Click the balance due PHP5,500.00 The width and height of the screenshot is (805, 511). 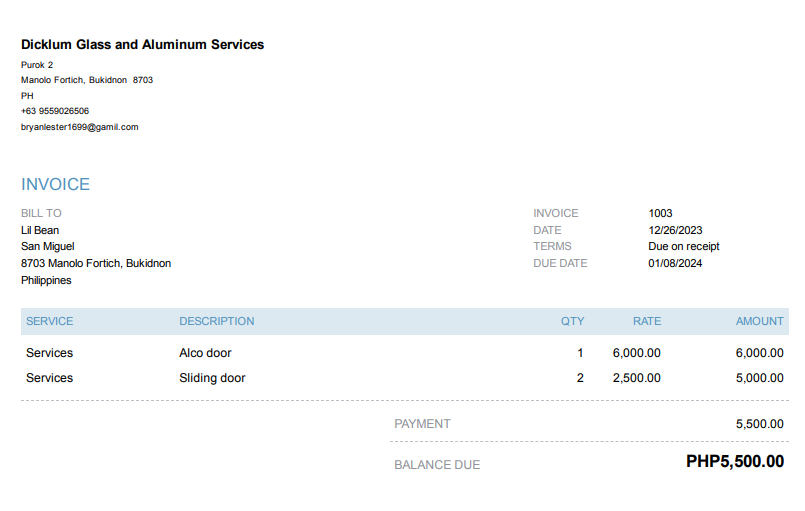[x=735, y=462]
